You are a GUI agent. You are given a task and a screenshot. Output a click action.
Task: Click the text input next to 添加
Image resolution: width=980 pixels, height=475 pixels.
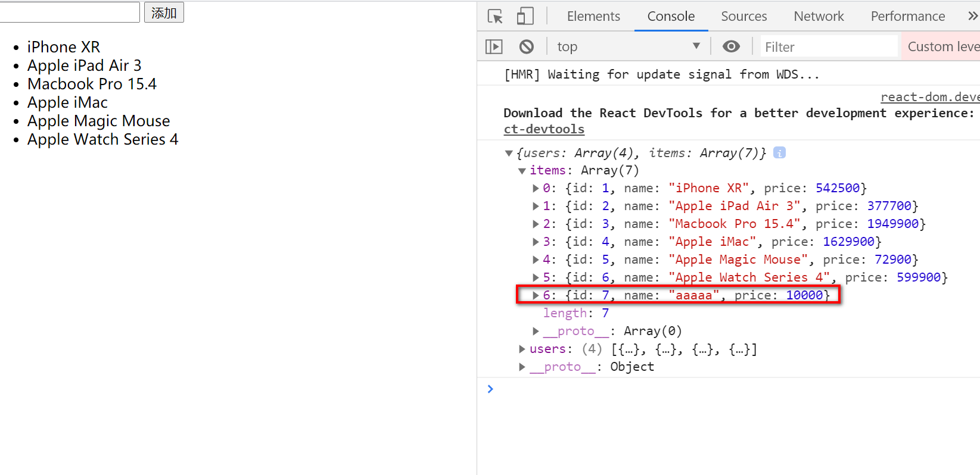[69, 12]
